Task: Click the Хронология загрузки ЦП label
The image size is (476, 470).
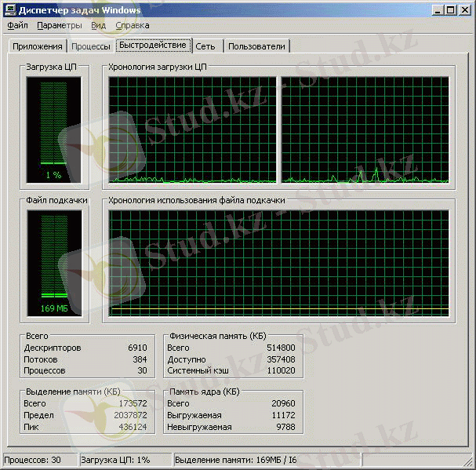Action: pos(158,67)
